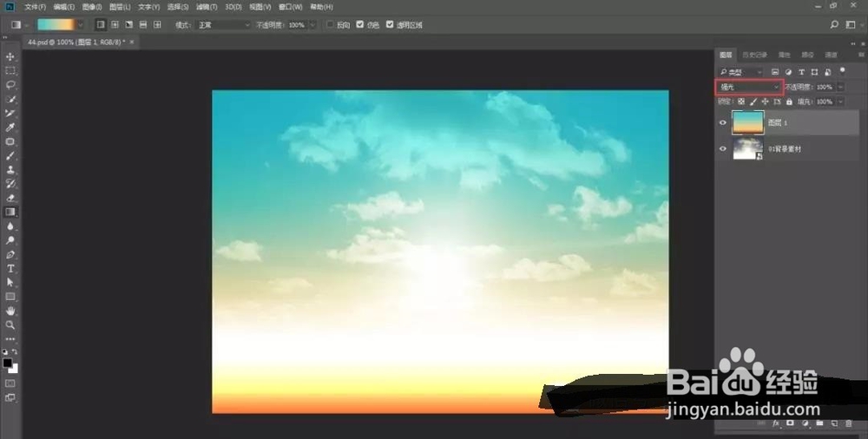Switch to the 历史记录 panel tab
868x439 pixels.
[754, 55]
